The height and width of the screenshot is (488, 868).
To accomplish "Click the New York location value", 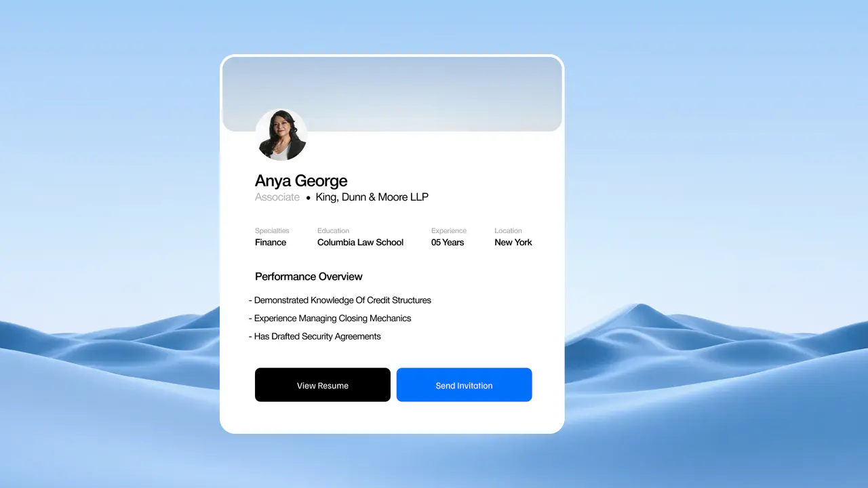I will [x=513, y=243].
